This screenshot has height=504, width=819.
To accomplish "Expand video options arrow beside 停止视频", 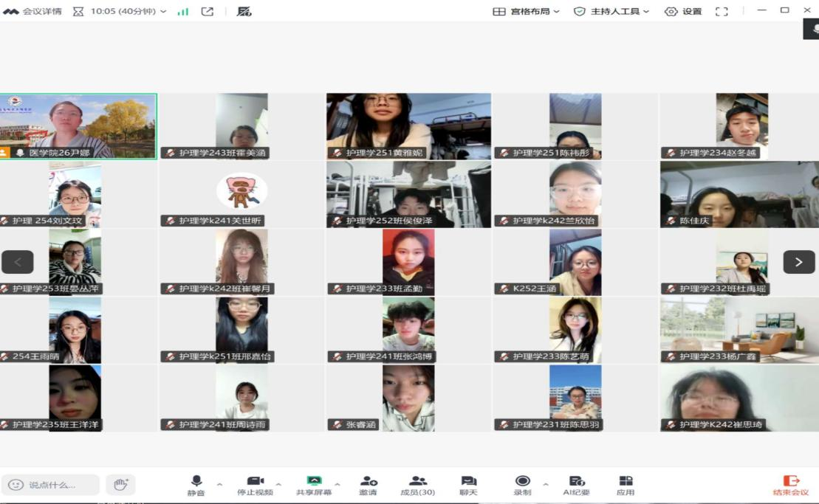I will [x=278, y=484].
